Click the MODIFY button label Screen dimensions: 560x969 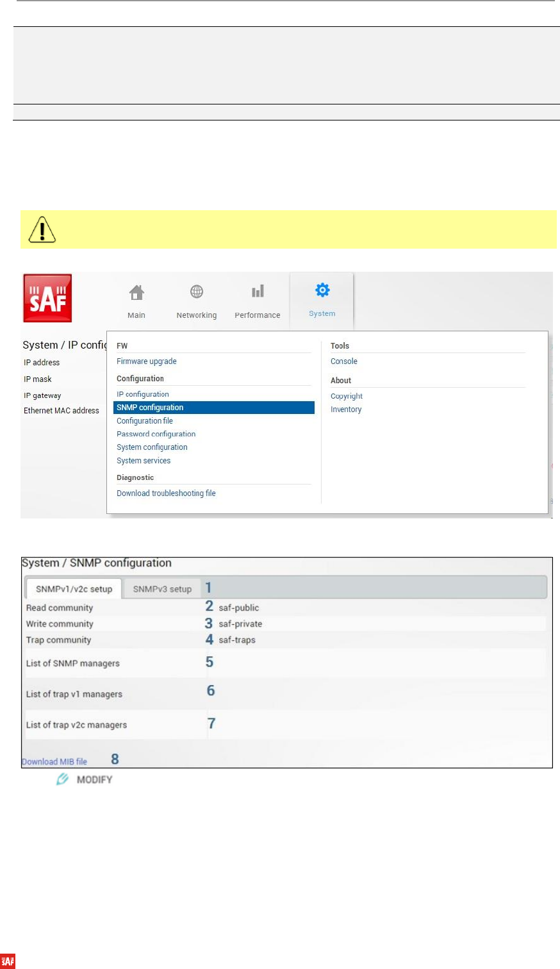coord(94,780)
